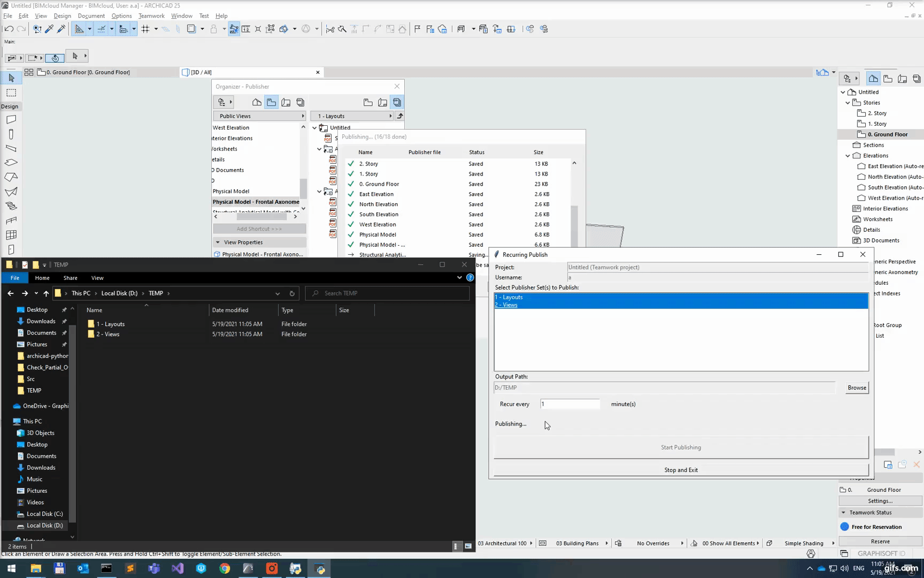Switch Navigator to View Map

pos(888,79)
